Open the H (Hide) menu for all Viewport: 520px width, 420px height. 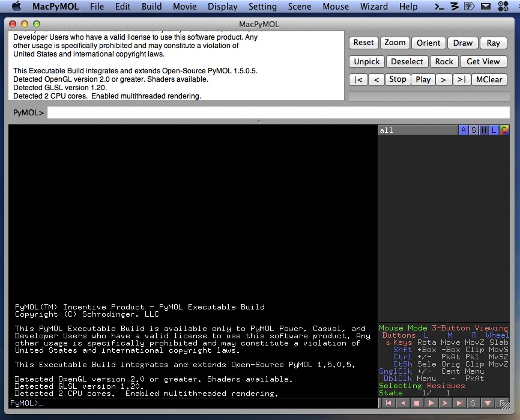[x=484, y=130]
